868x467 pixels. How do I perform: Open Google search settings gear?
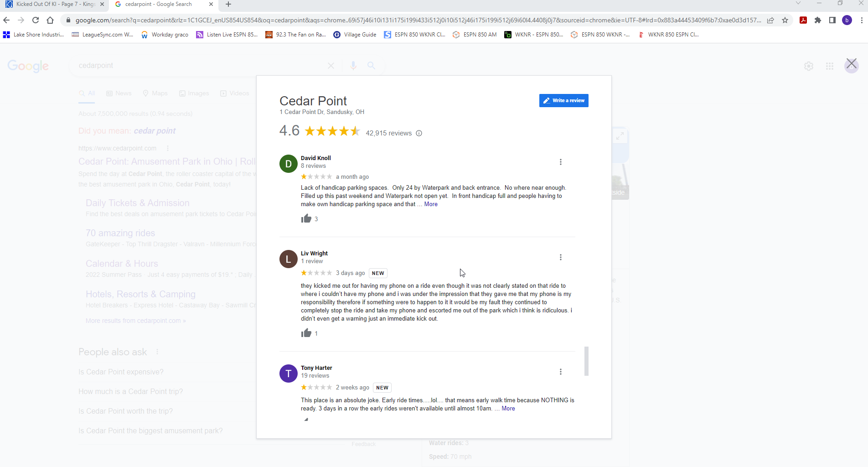click(x=809, y=66)
